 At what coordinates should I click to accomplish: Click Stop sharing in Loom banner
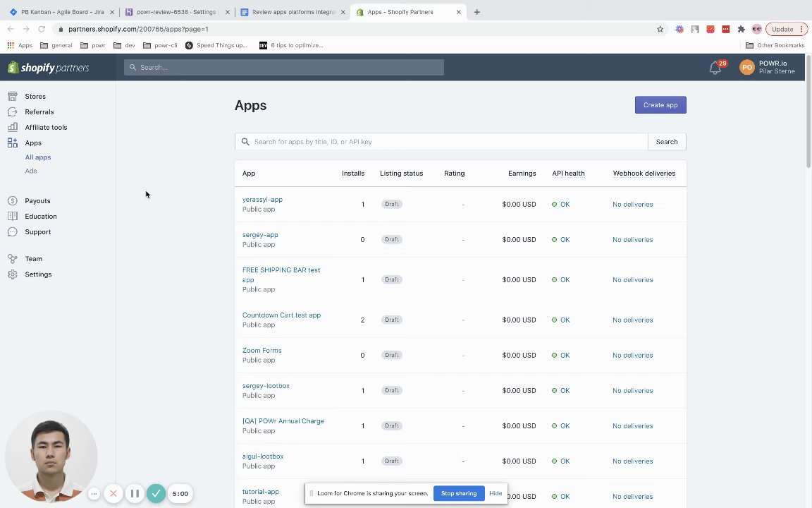459,493
